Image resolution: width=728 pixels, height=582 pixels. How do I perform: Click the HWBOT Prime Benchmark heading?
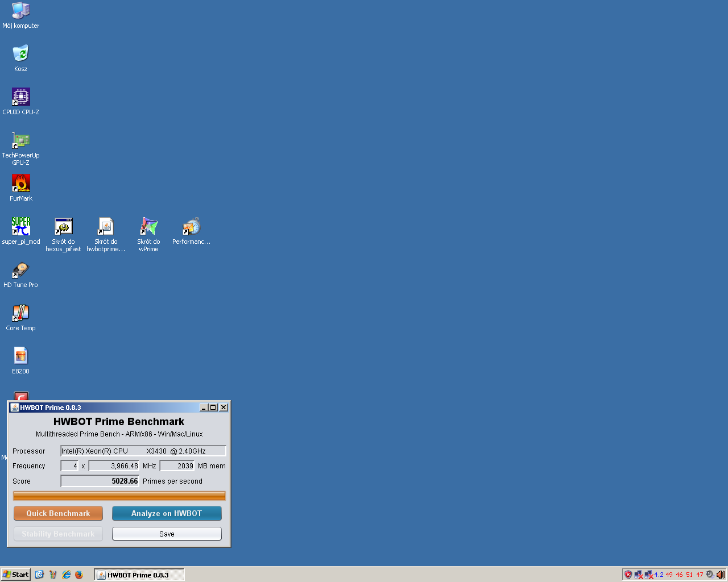tap(119, 422)
